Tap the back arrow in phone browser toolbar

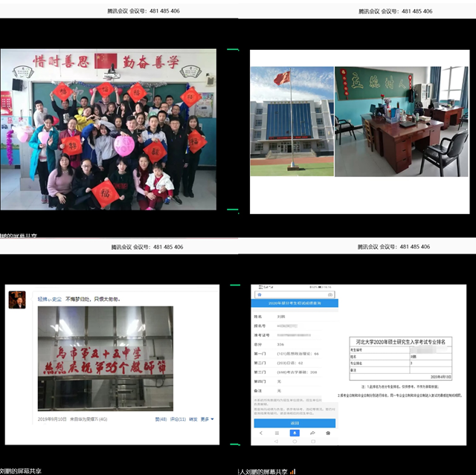tap(261, 433)
